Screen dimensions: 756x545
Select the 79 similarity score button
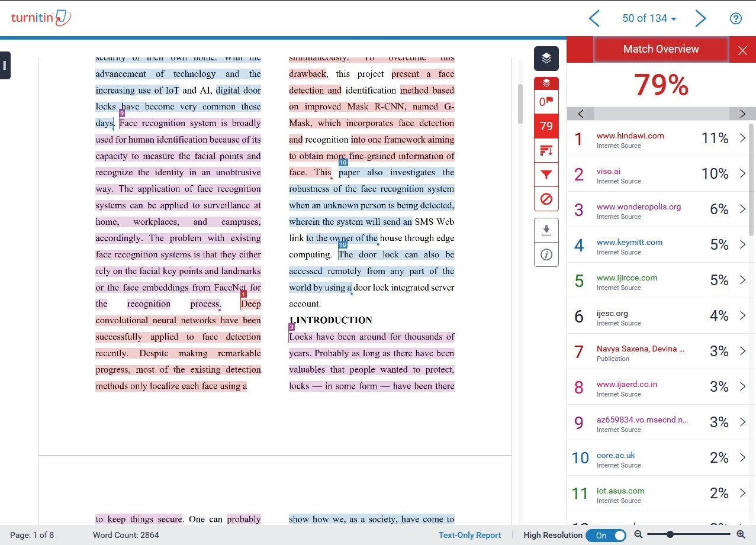click(x=546, y=126)
